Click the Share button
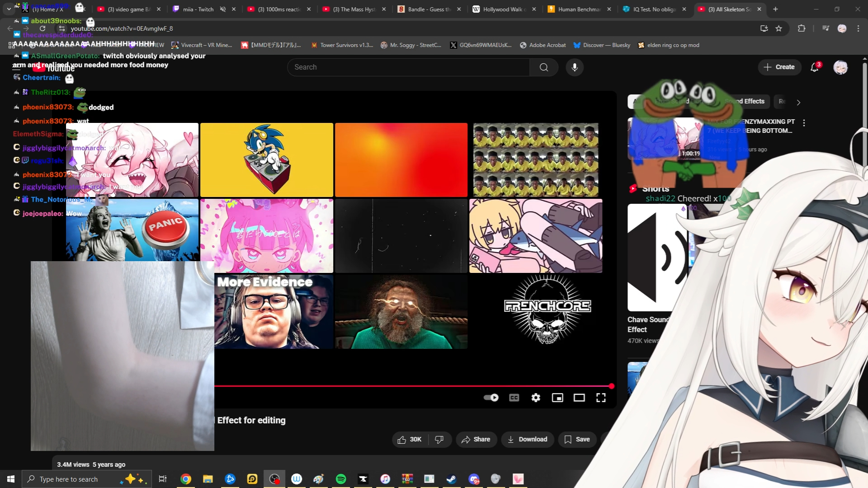Viewport: 868px width, 488px height. 476,439
